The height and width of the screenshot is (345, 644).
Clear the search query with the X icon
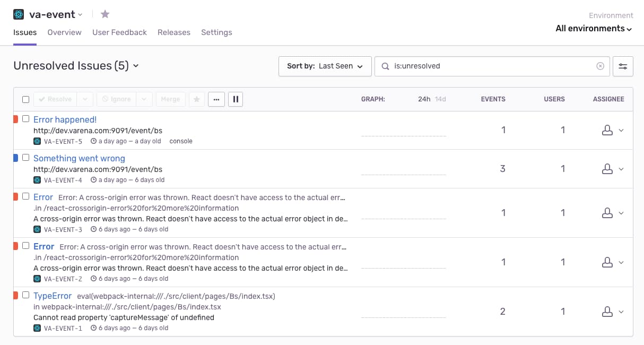[600, 66]
